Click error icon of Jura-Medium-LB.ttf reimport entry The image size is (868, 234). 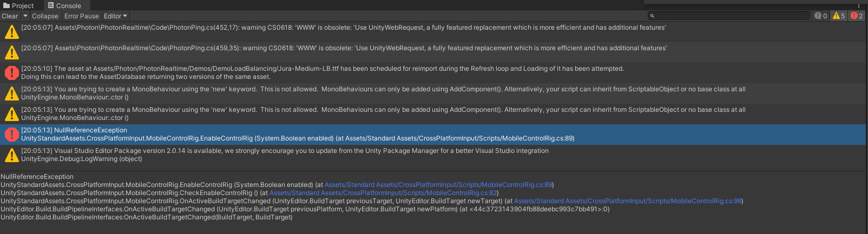coord(11,73)
